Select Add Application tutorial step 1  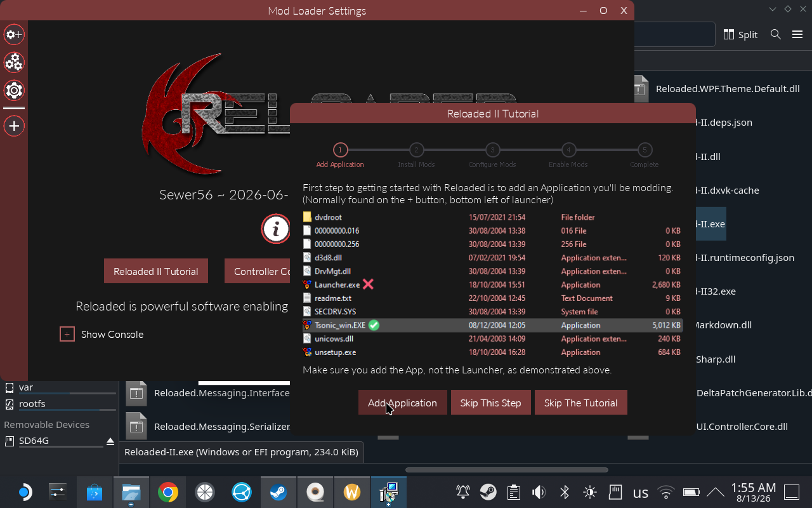340,150
